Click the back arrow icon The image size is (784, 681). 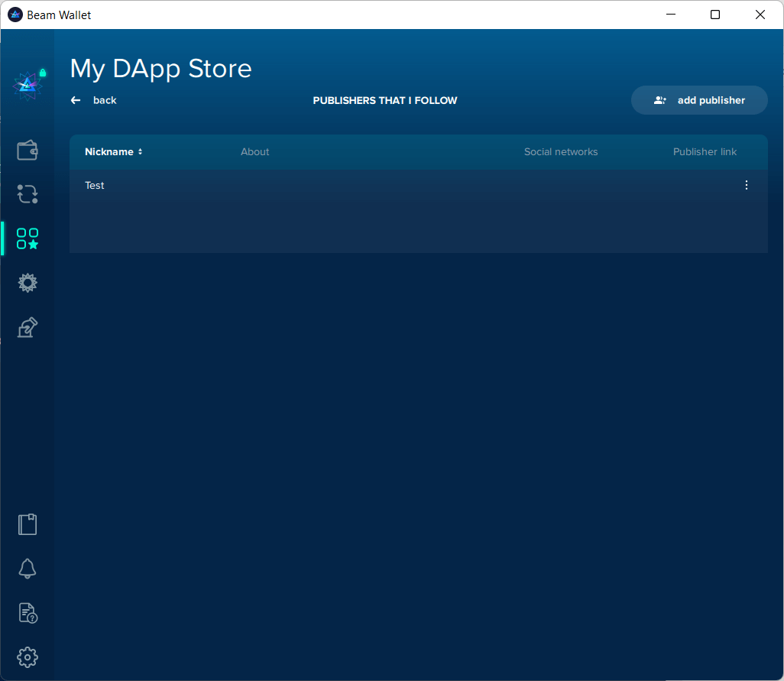click(76, 100)
